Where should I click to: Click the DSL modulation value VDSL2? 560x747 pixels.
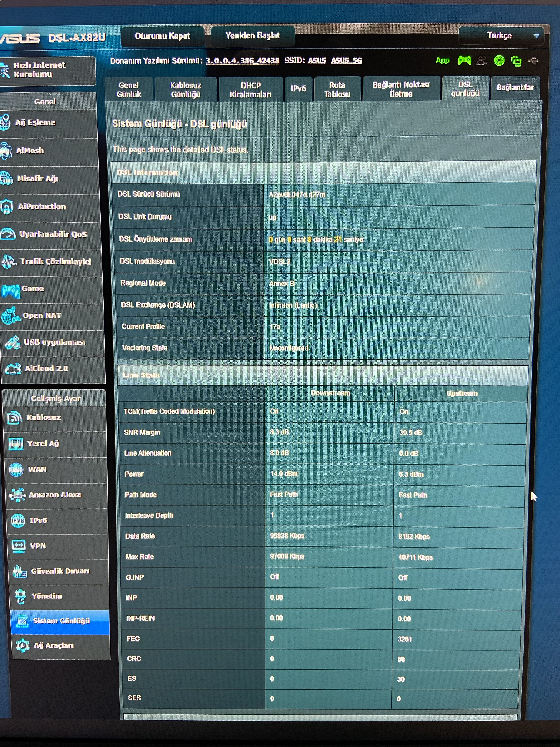point(279,262)
